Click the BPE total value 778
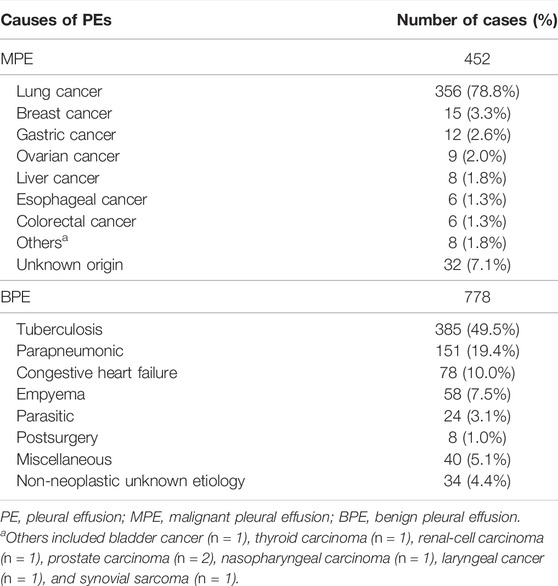 (x=477, y=297)
